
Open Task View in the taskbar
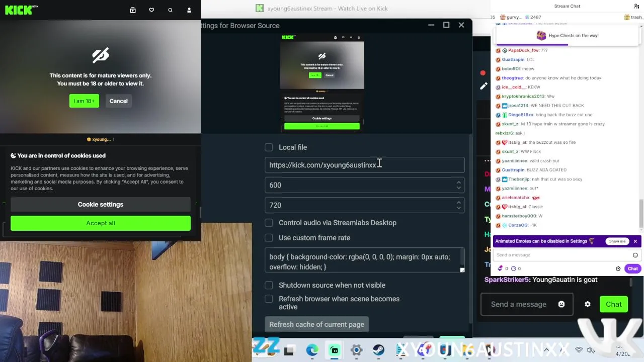coord(289,350)
